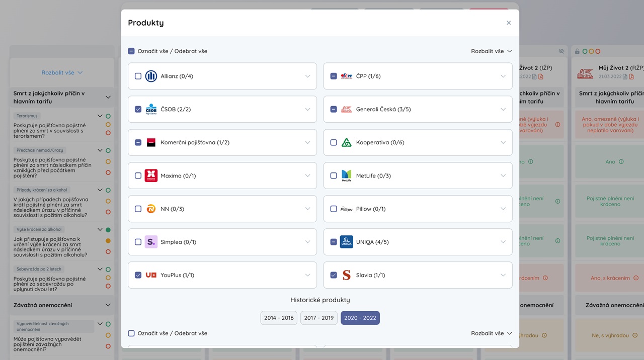The height and width of the screenshot is (360, 644).
Task: Click info icon next to 'Ano, s krácením' RŽP
Action: tap(636, 278)
